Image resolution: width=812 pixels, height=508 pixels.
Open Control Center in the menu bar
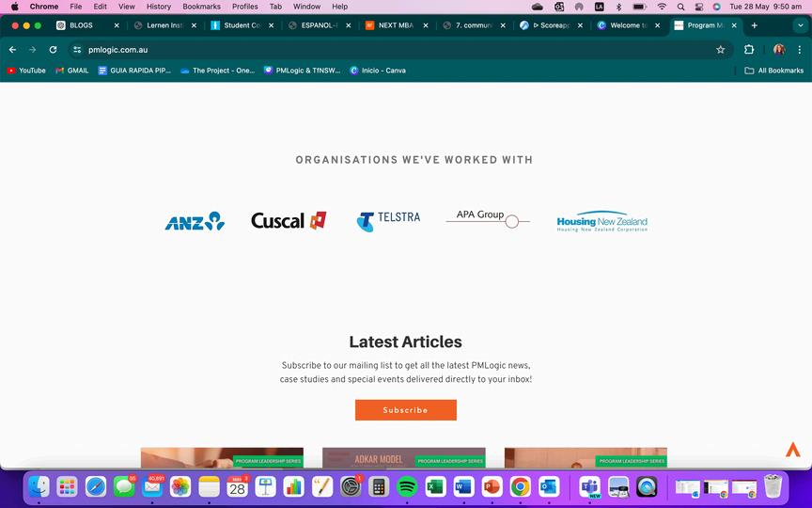(x=699, y=7)
